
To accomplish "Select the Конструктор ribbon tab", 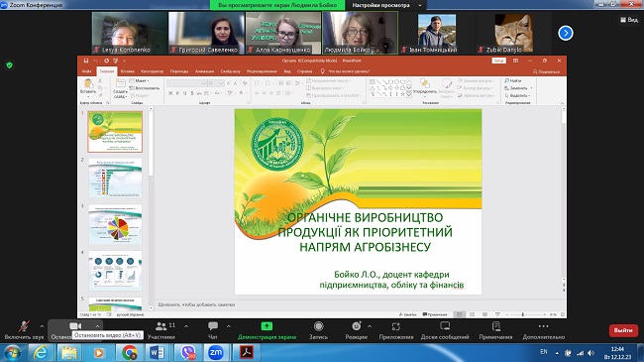I will [x=152, y=71].
